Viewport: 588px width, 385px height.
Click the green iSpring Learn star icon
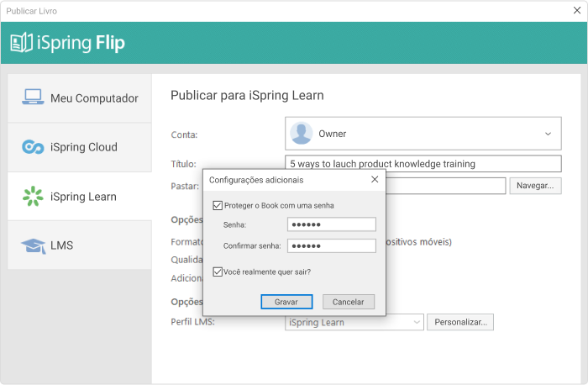(x=33, y=196)
